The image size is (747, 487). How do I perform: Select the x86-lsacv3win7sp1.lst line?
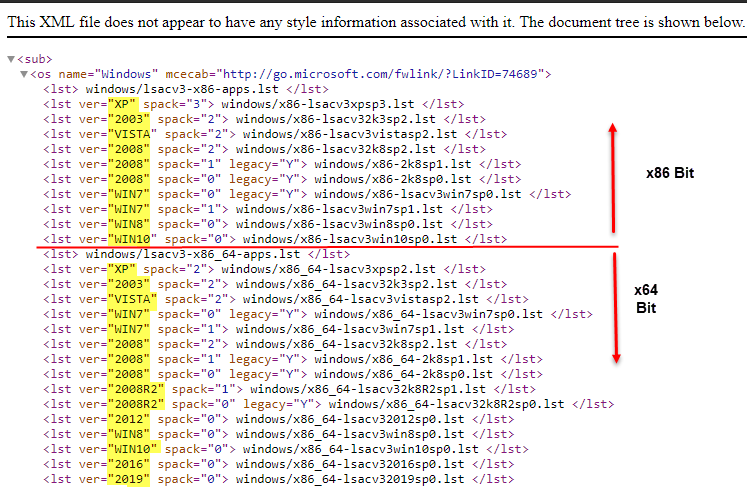[x=268, y=209]
